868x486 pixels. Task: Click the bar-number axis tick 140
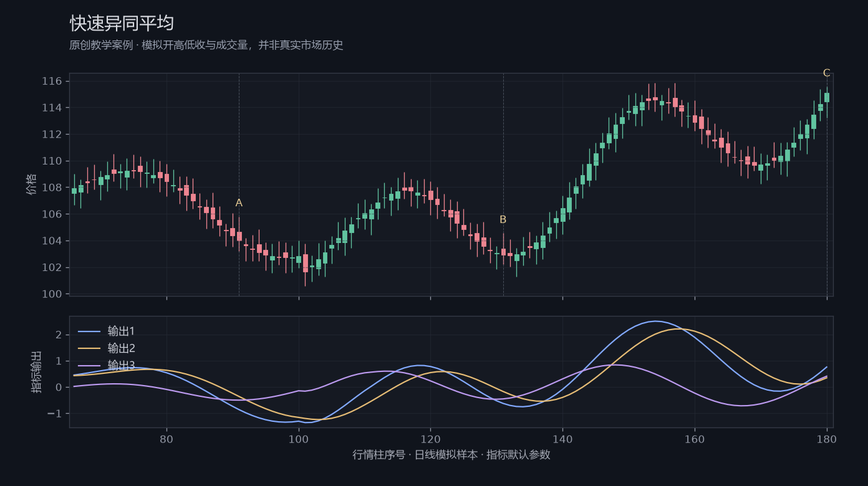click(562, 439)
